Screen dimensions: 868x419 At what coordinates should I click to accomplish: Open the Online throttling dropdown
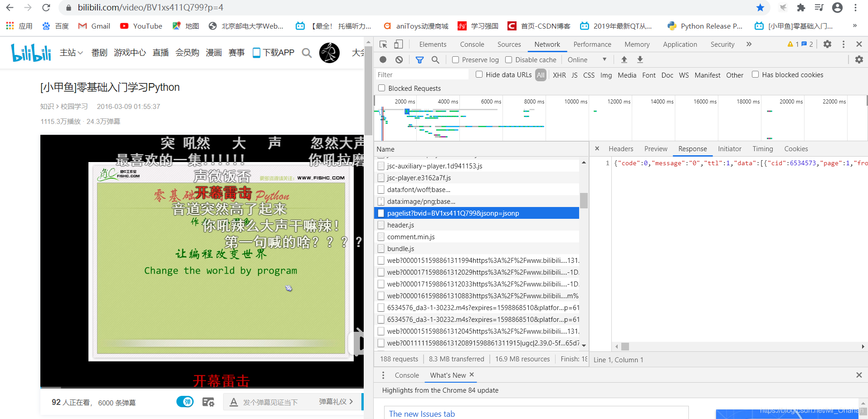click(587, 59)
